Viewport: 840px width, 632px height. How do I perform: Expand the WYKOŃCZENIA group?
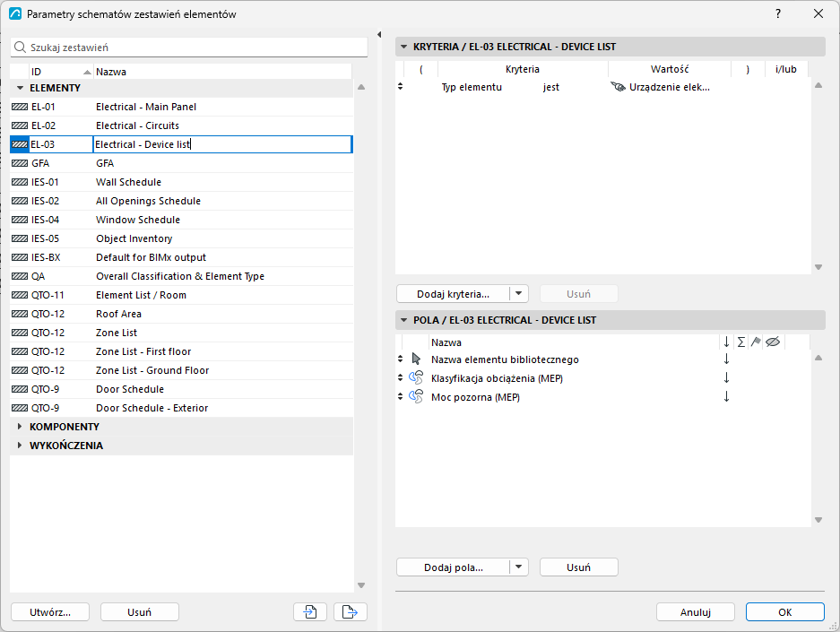click(x=20, y=445)
